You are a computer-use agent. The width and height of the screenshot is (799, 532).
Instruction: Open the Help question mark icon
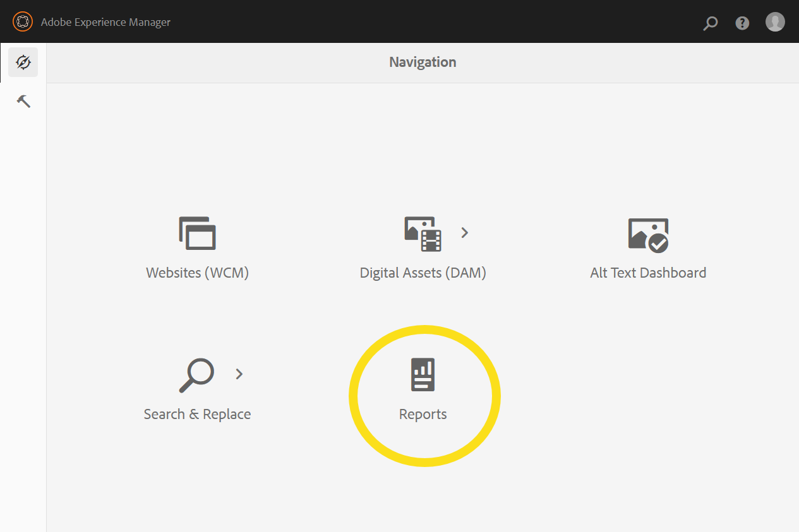click(742, 23)
